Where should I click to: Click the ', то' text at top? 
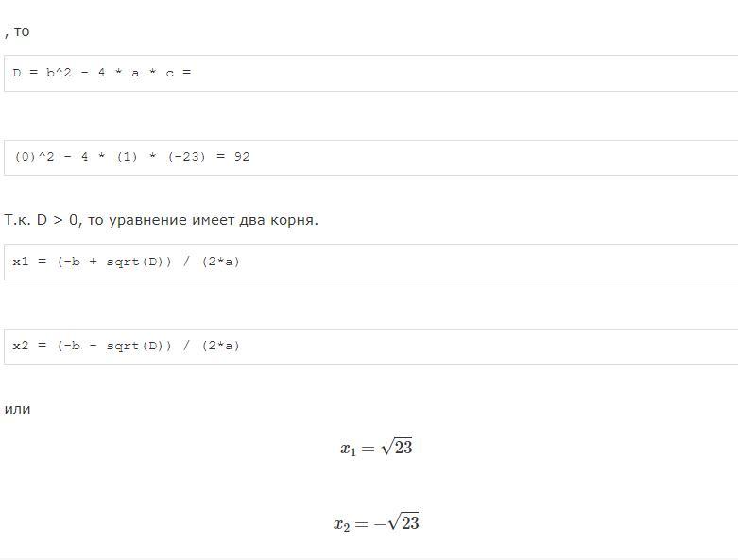[17, 32]
